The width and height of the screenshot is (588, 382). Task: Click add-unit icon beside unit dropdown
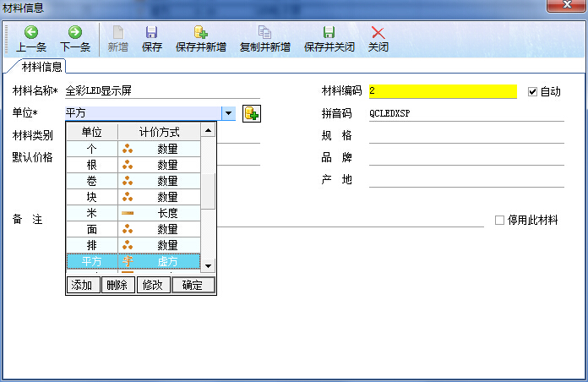tap(251, 113)
